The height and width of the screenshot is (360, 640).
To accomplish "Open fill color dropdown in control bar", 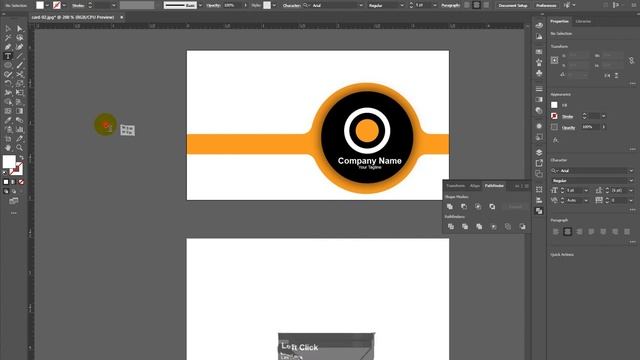I will point(47,5).
